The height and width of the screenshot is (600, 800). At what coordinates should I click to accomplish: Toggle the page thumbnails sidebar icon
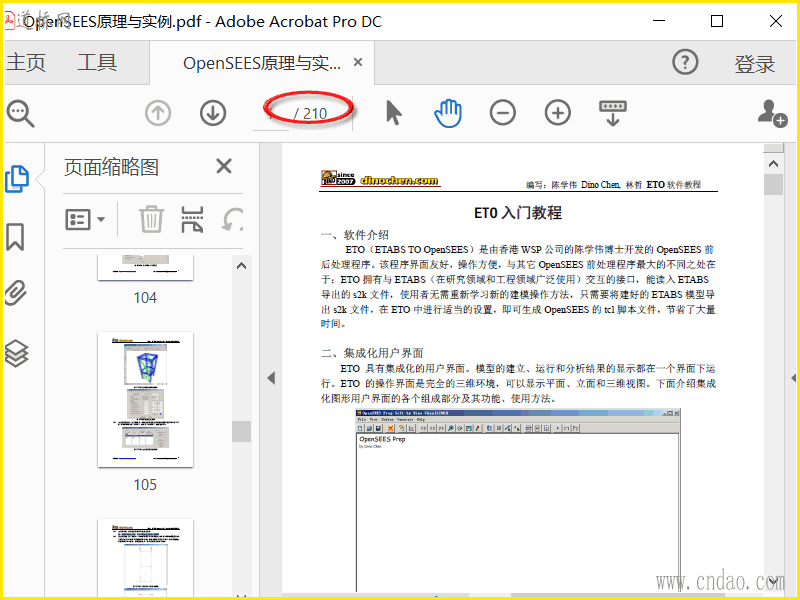point(17,179)
